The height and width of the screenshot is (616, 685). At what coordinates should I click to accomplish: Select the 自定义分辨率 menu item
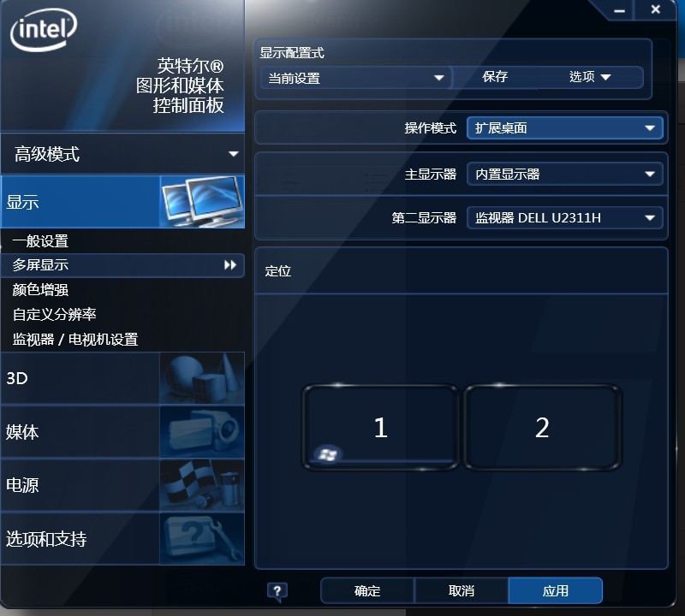(x=54, y=314)
